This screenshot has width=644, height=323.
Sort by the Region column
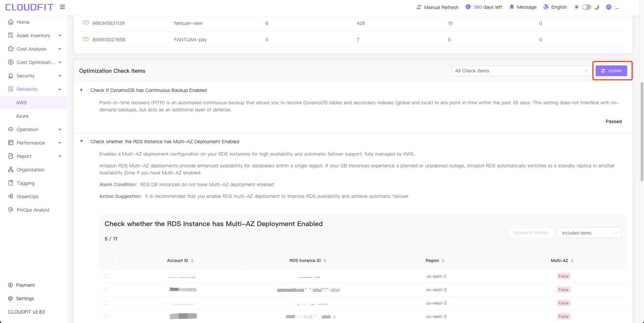(x=443, y=261)
